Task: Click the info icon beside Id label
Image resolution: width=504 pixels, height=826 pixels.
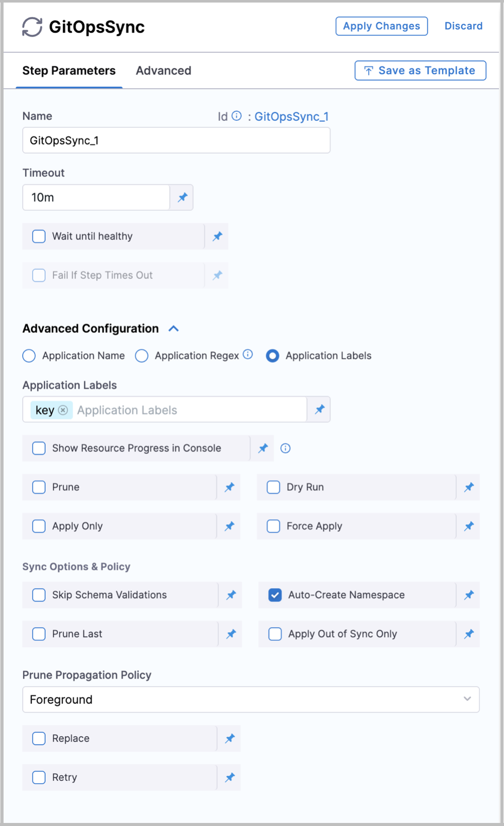Action: (237, 116)
